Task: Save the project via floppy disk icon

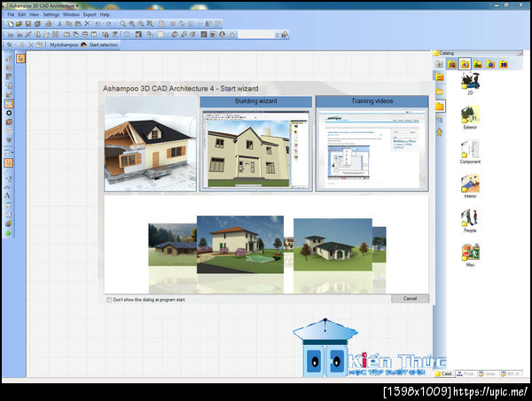Action: tap(28, 24)
